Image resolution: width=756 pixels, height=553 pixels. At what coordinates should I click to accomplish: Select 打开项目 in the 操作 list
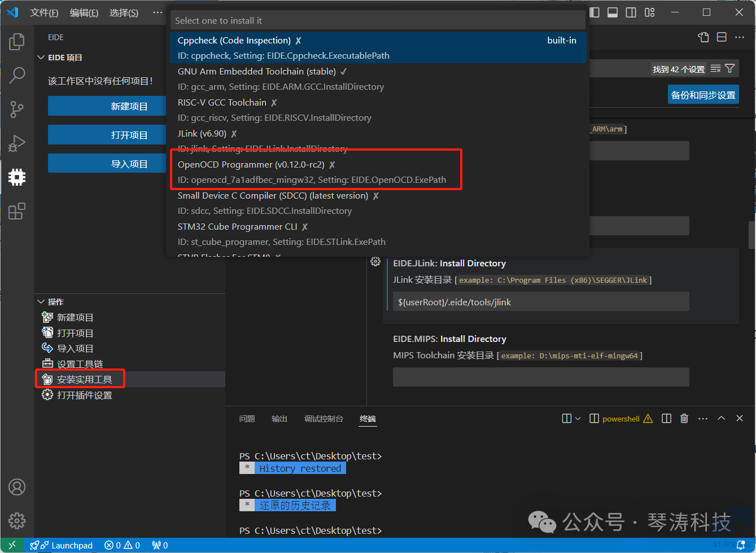pos(129,333)
